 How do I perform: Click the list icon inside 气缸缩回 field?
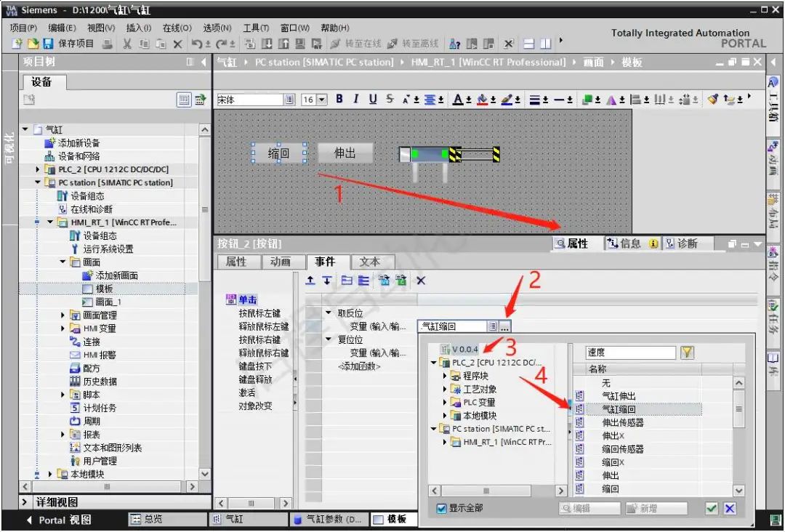tap(493, 327)
